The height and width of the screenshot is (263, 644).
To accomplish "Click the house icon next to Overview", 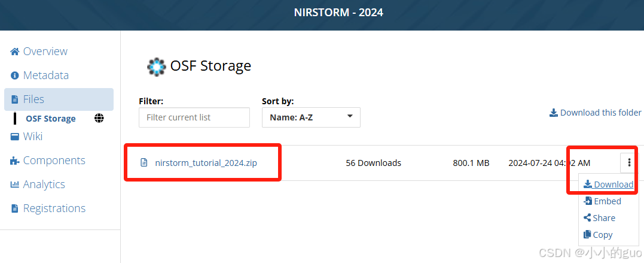I will click(x=15, y=52).
